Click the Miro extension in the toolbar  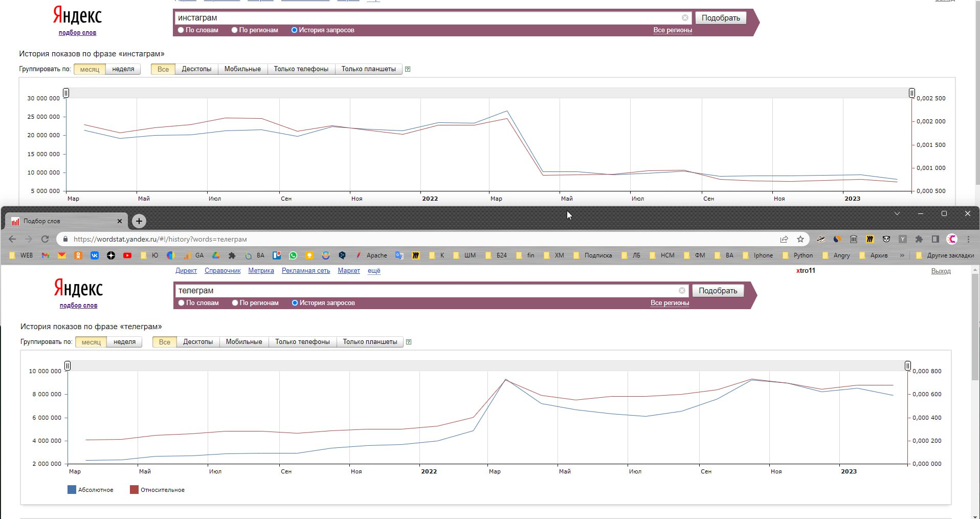870,239
